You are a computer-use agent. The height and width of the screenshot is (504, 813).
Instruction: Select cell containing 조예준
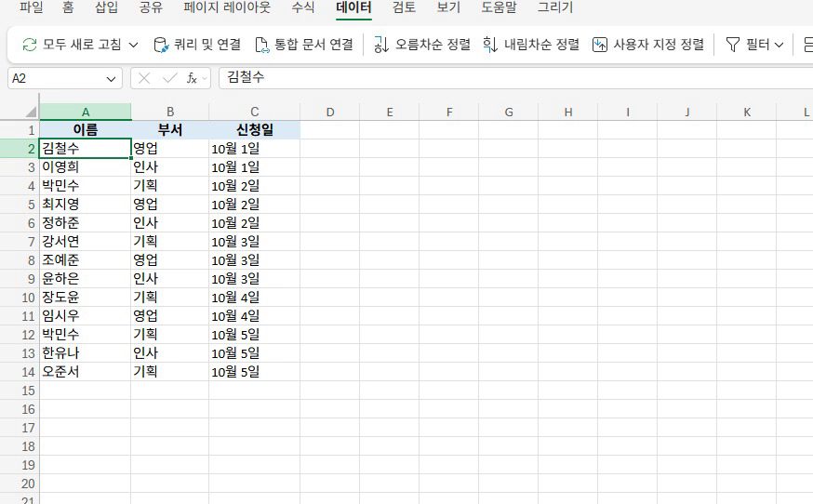tap(86, 259)
